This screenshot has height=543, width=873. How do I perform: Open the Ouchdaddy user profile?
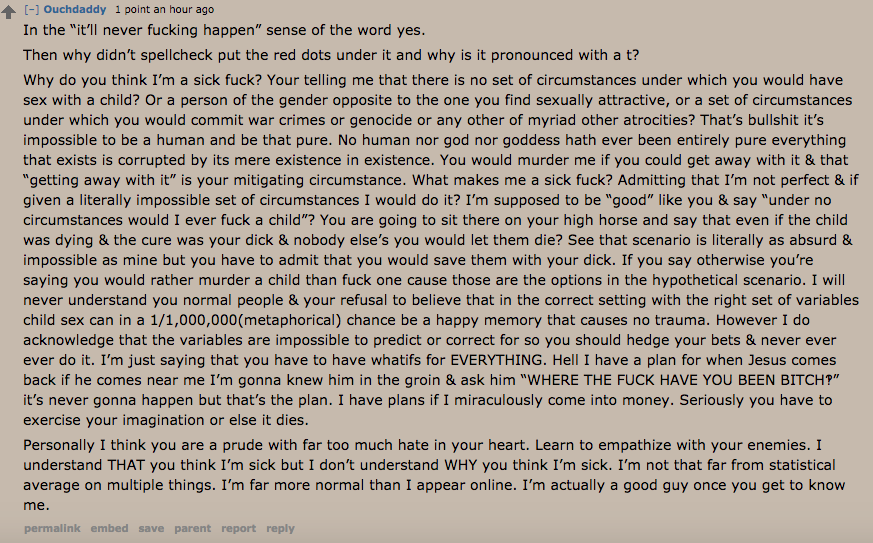point(75,9)
